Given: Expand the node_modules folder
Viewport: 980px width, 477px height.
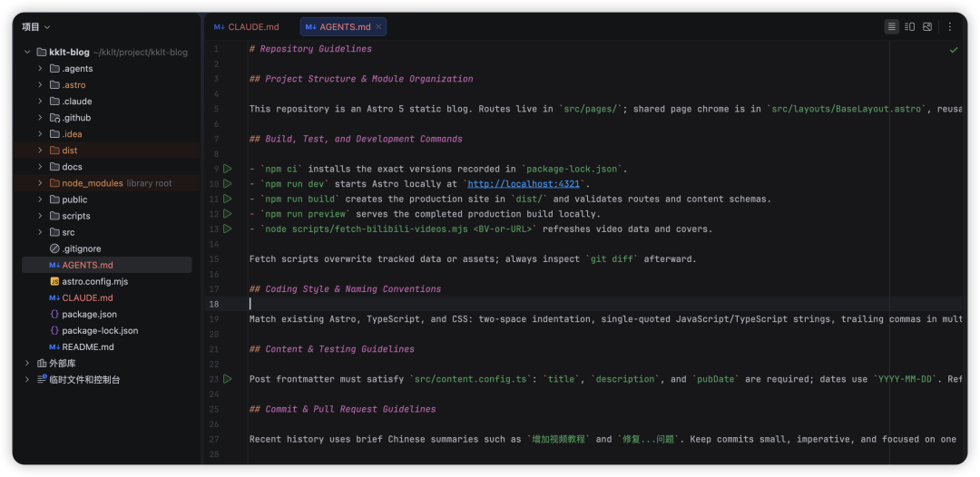Looking at the screenshot, I should click(40, 183).
